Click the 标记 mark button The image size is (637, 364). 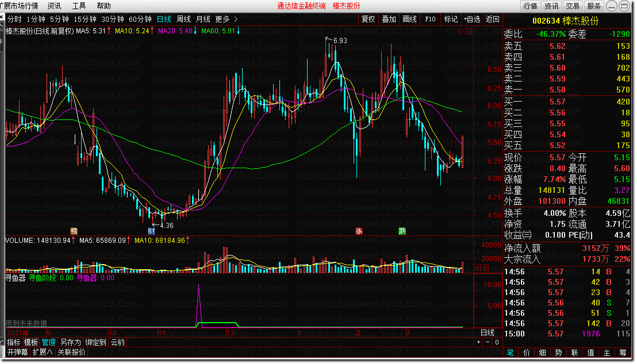coord(451,19)
